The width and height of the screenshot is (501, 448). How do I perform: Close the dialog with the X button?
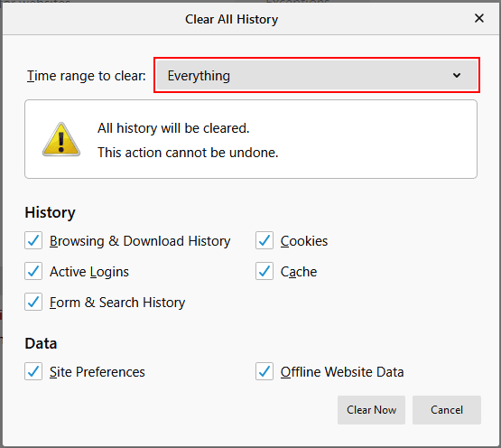pyautogui.click(x=479, y=18)
